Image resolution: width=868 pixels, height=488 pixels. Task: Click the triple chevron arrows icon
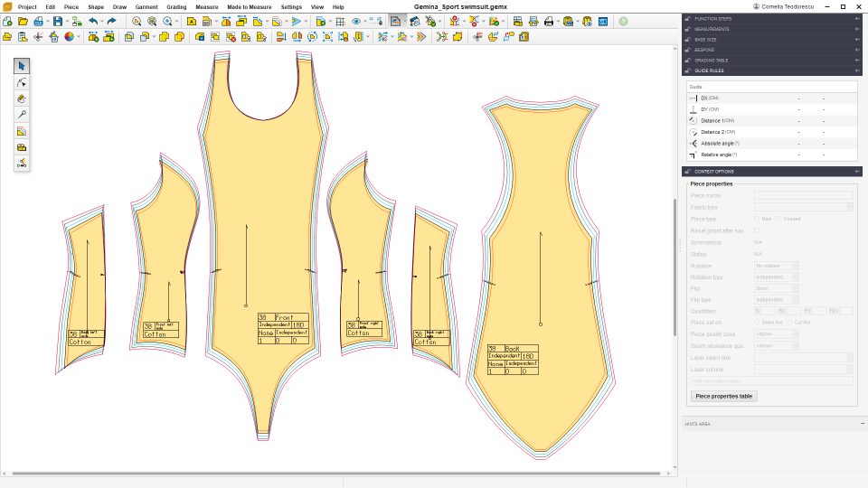tap(421, 37)
